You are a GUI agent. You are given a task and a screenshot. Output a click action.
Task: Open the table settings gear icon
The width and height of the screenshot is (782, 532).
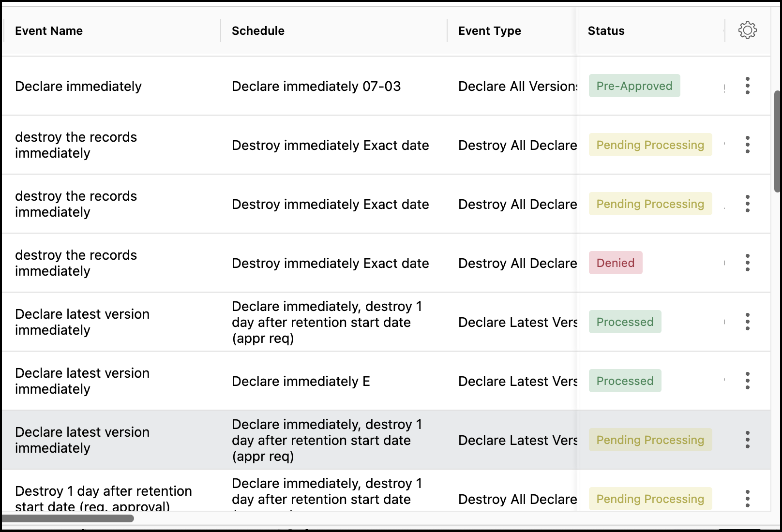click(x=747, y=30)
